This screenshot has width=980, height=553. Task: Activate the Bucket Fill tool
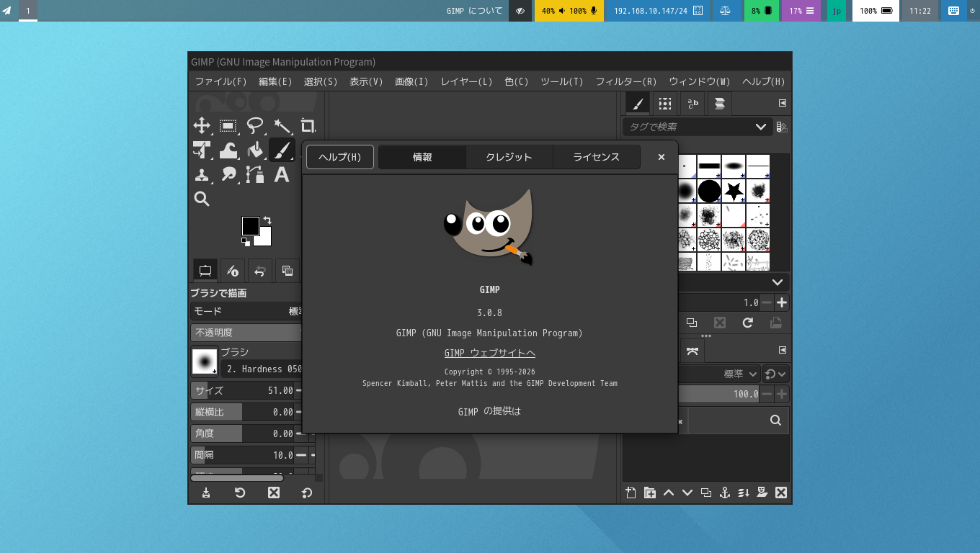point(255,150)
